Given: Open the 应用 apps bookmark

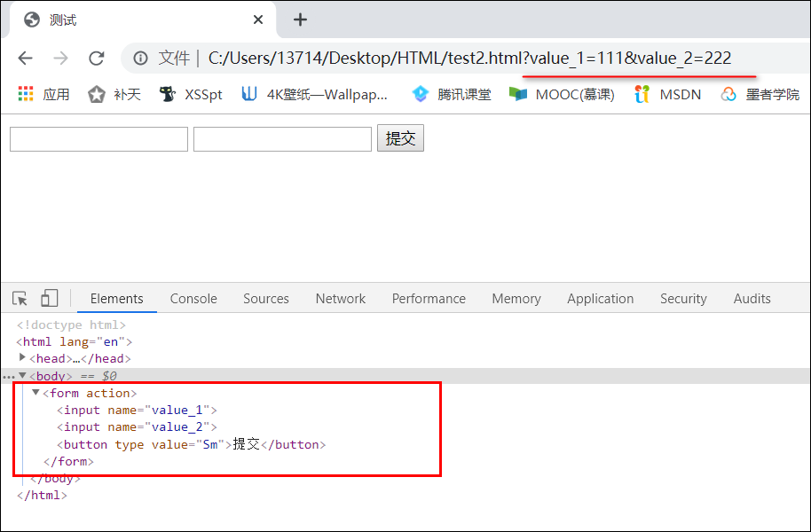Looking at the screenshot, I should point(43,94).
